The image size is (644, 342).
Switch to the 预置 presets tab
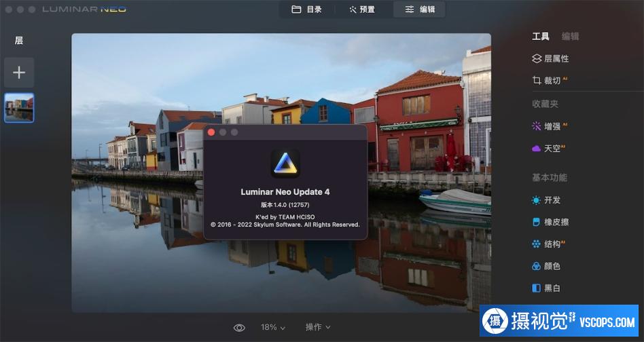pos(362,9)
